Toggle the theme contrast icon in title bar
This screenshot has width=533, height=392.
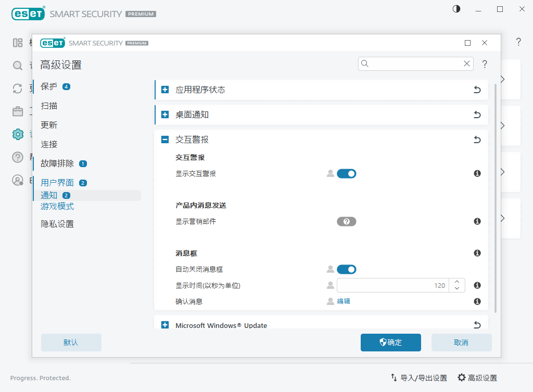(456, 9)
